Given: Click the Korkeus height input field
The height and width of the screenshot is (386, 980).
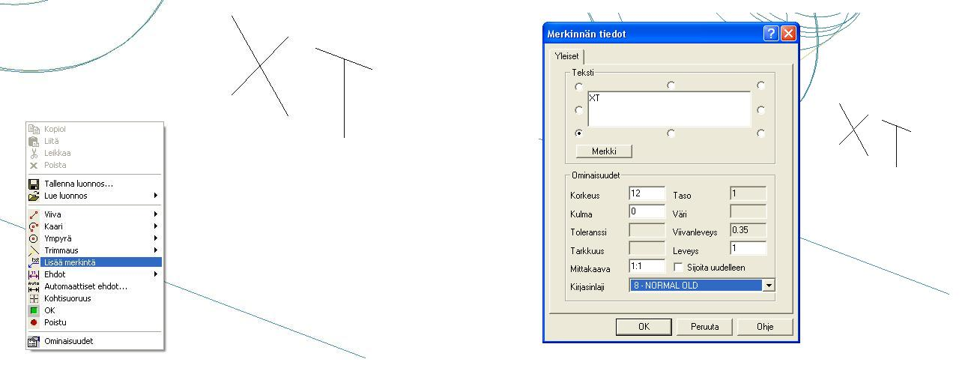Looking at the screenshot, I should tap(647, 193).
